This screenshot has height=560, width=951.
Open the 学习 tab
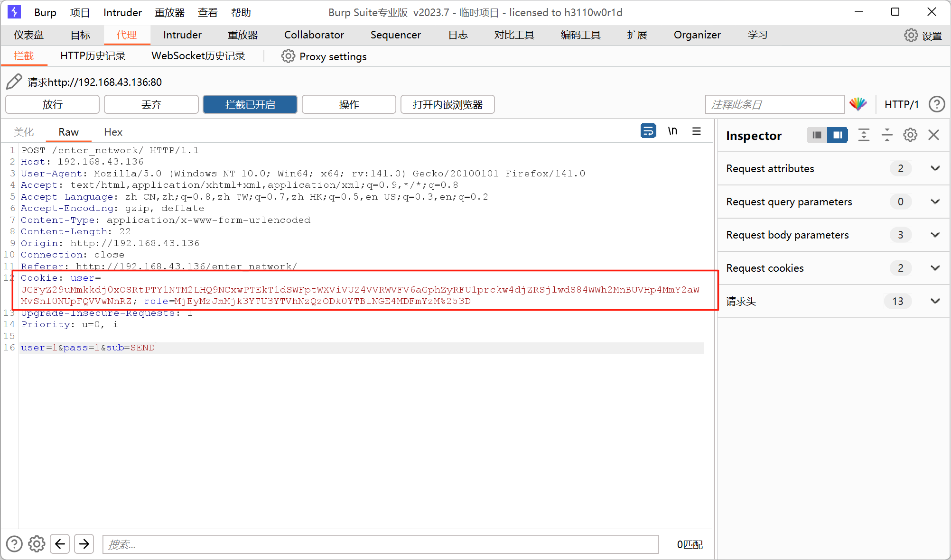click(x=757, y=35)
